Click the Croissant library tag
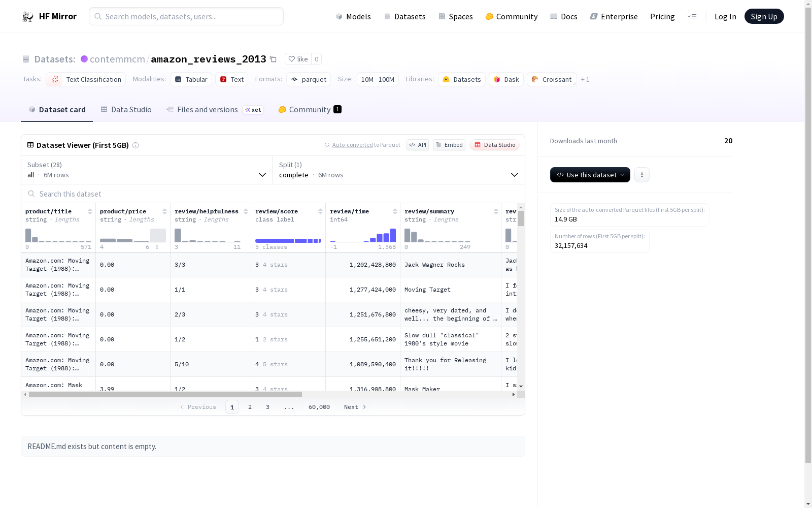The width and height of the screenshot is (812, 508). pos(552,79)
